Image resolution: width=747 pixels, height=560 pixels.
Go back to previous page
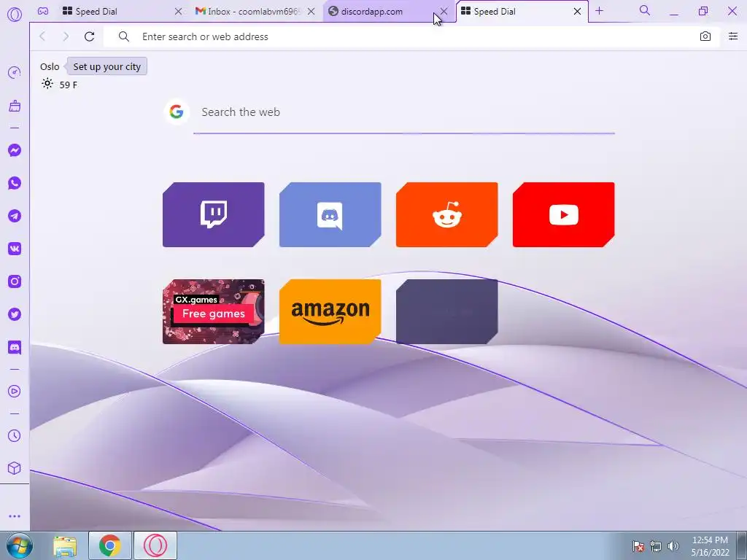tap(42, 36)
